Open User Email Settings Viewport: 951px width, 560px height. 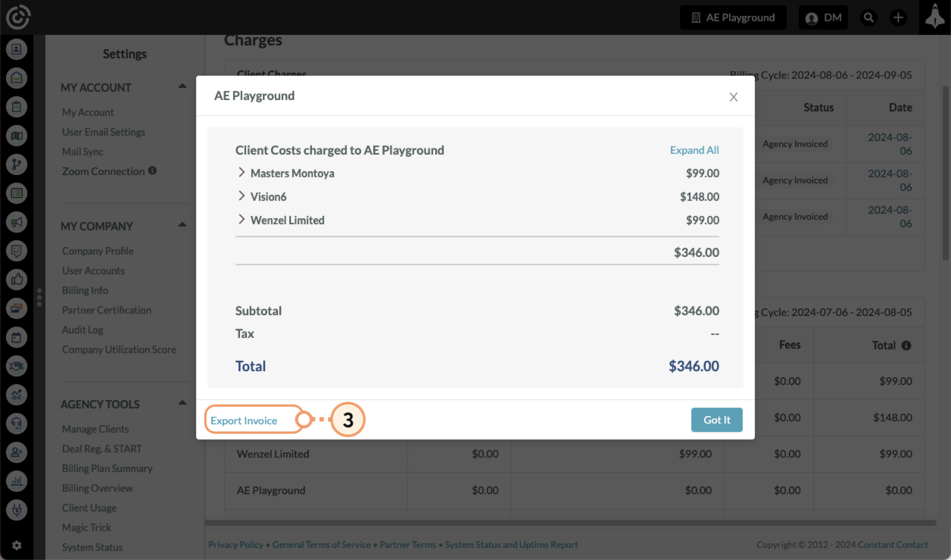(103, 132)
